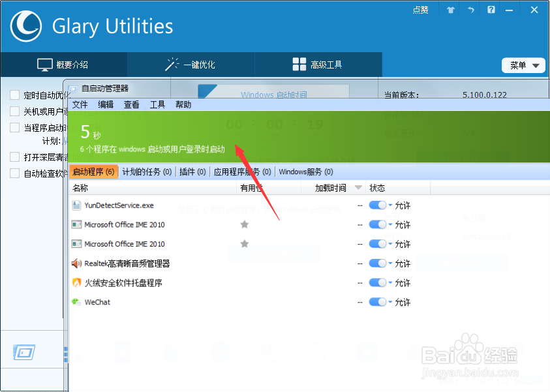Select Realtek高清晰音频管理器 row name

tap(127, 264)
